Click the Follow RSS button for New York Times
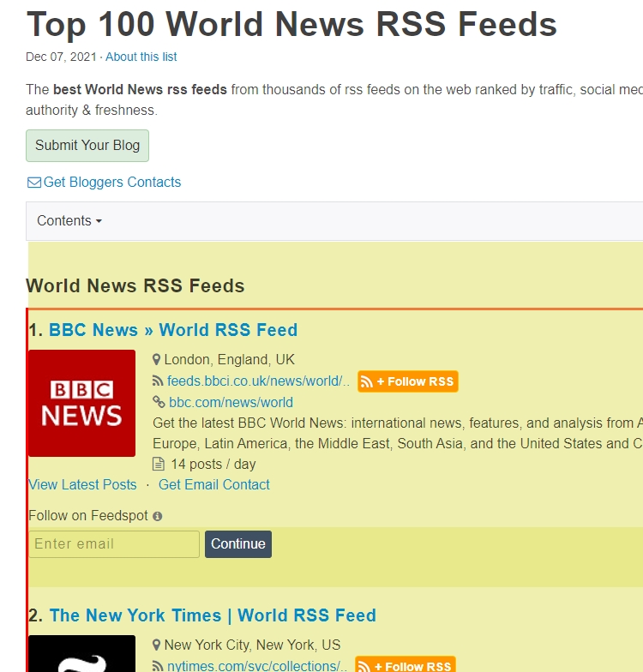643x672 pixels. pyautogui.click(x=406, y=664)
